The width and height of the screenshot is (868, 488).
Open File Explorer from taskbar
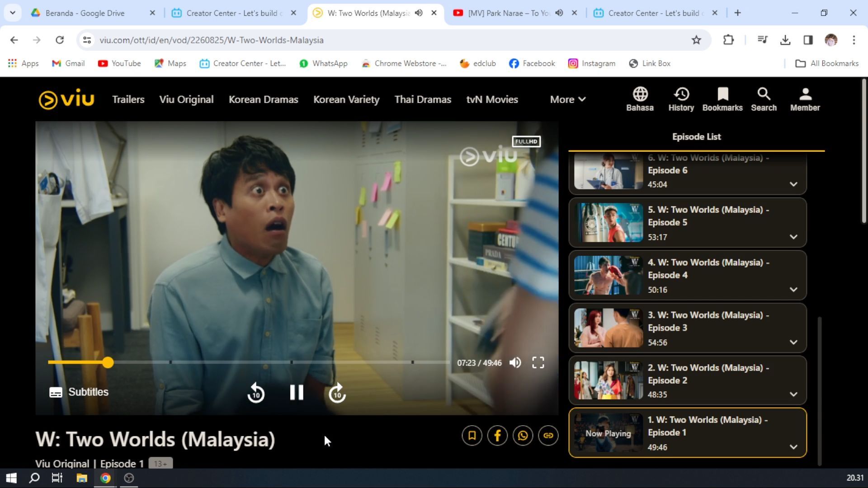pos(82,478)
